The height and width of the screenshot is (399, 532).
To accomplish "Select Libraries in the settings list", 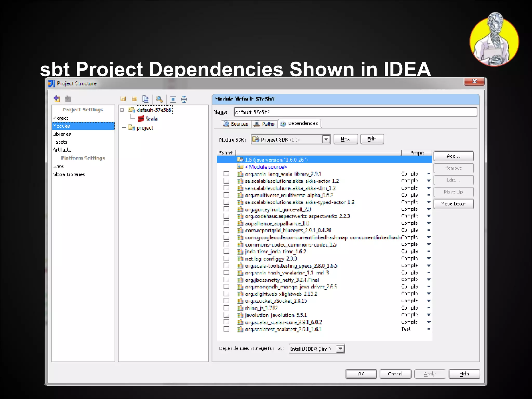I will click(62, 134).
